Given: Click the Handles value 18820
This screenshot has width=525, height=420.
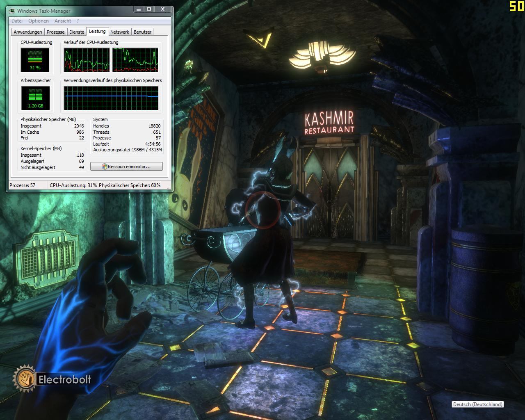Looking at the screenshot, I should [x=154, y=126].
